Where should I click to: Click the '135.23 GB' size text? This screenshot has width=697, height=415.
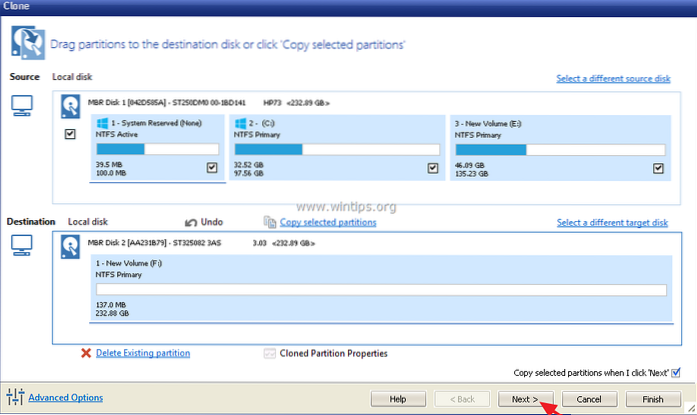pyautogui.click(x=471, y=174)
